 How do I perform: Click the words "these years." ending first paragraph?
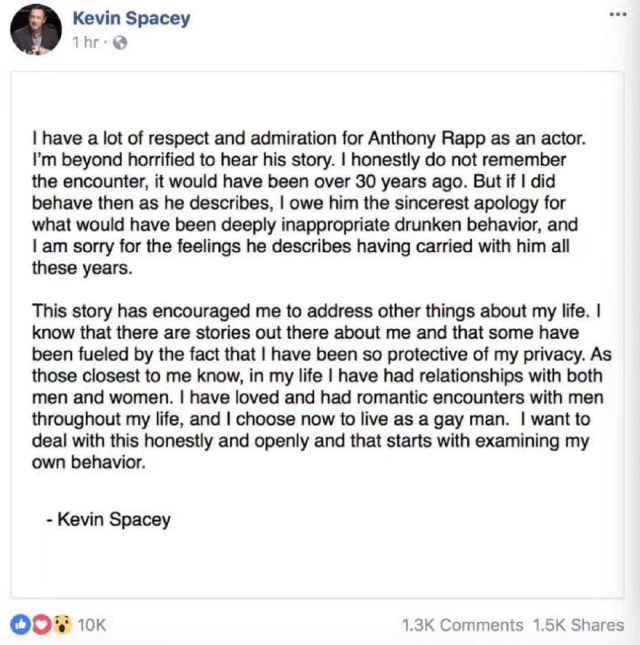click(x=82, y=268)
